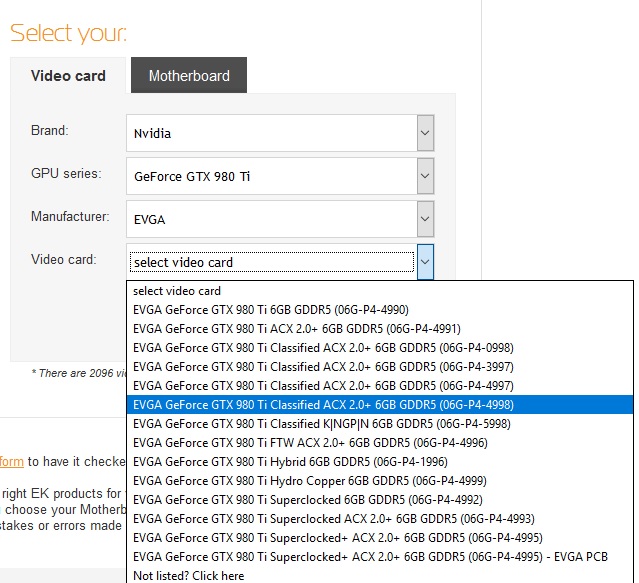Select Superclocked 6GB (06G-P4-4992)
This screenshot has height=583, width=639.
click(x=380, y=500)
